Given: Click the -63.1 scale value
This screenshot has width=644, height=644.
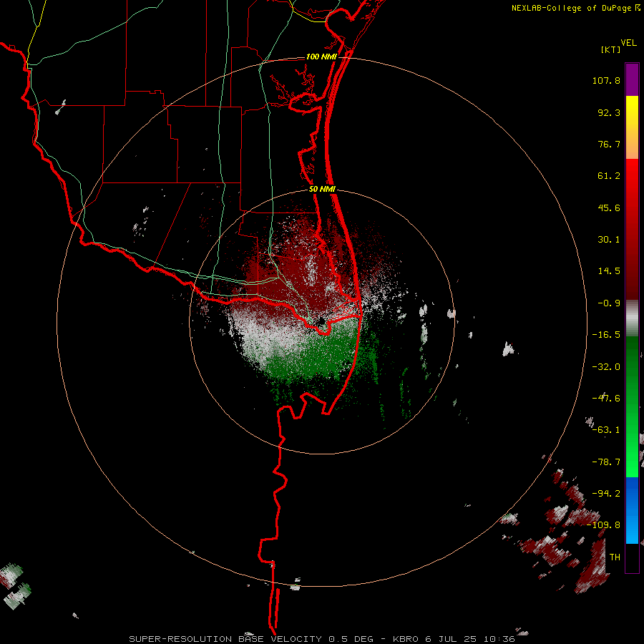Looking at the screenshot, I should tap(606, 430).
